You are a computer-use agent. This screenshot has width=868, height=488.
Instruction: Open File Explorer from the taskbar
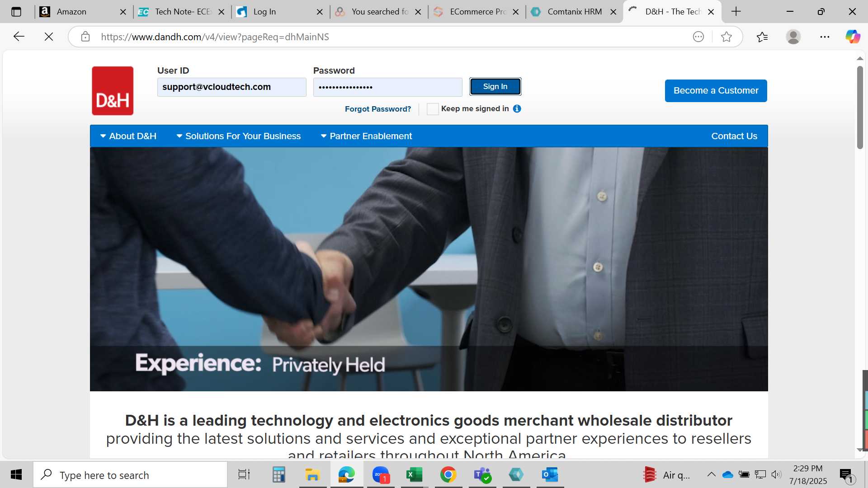[x=312, y=474]
